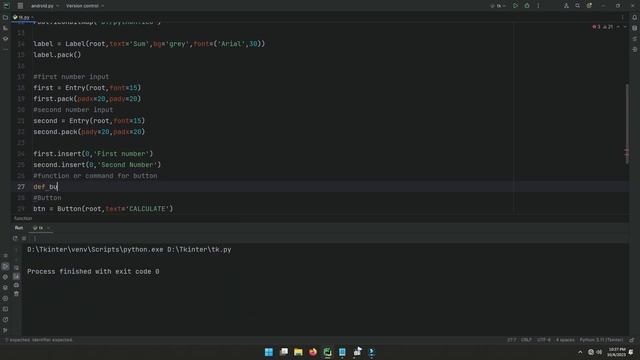
Task: Show hidden system tray icons chevron
Action: [x=580, y=352]
